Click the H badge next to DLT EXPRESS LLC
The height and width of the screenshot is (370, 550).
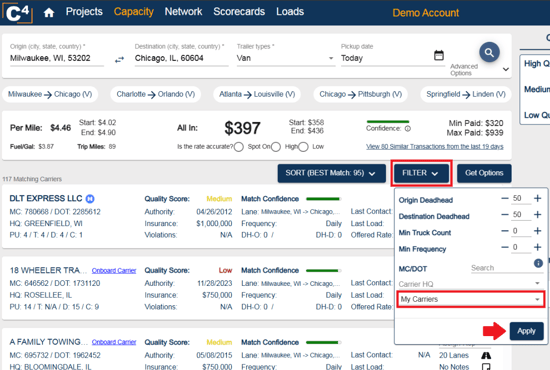point(90,199)
